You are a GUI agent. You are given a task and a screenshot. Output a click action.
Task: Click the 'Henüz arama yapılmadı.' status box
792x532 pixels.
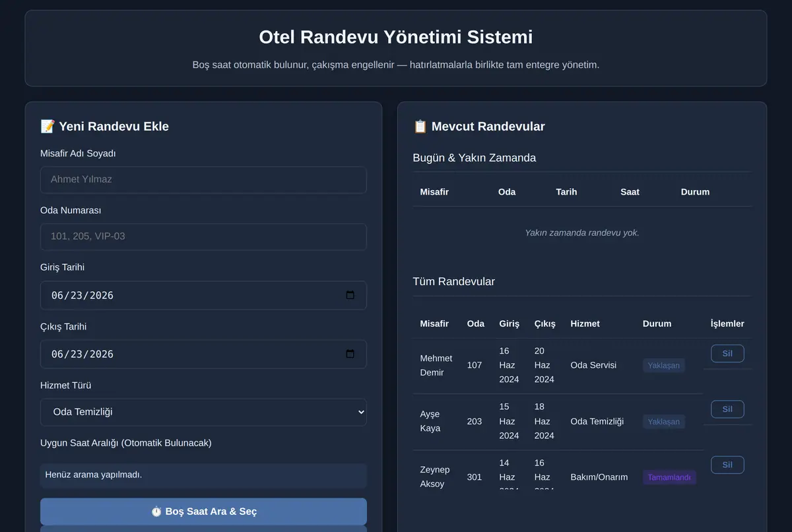[x=203, y=475]
